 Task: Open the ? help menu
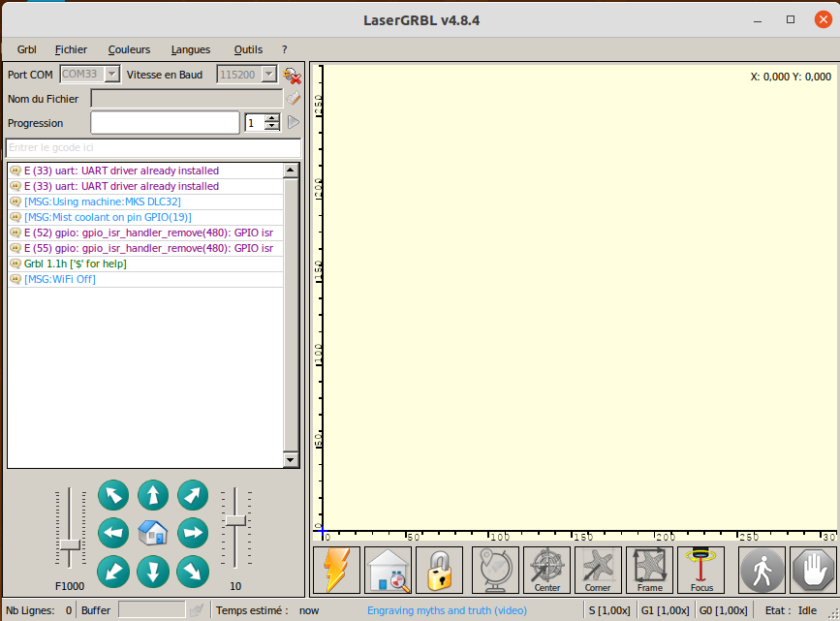point(285,49)
